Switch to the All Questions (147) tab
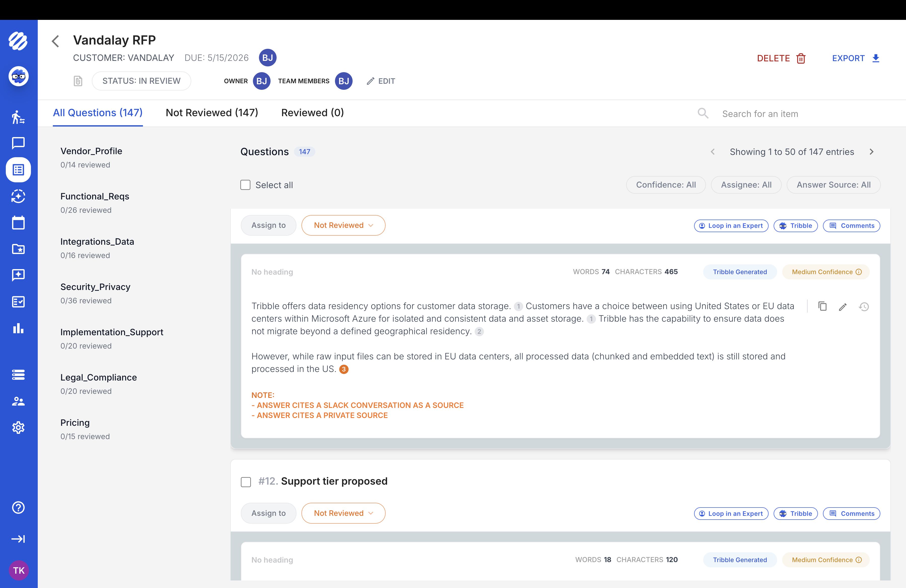 (98, 113)
